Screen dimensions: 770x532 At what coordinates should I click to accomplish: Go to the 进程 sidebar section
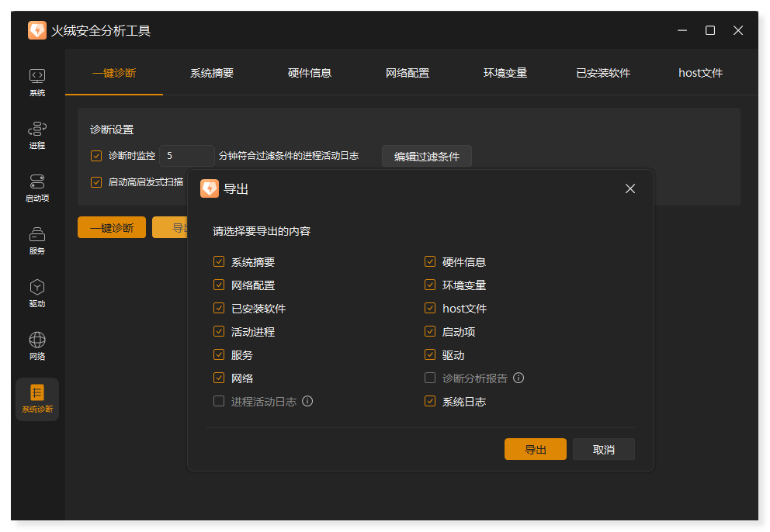coord(37,129)
